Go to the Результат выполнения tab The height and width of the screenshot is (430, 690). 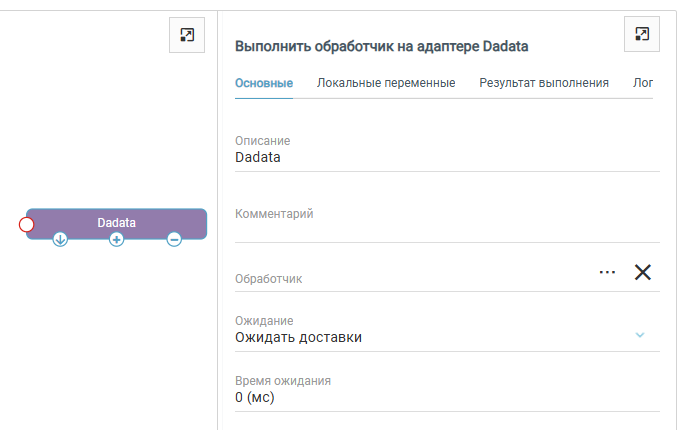tap(544, 83)
